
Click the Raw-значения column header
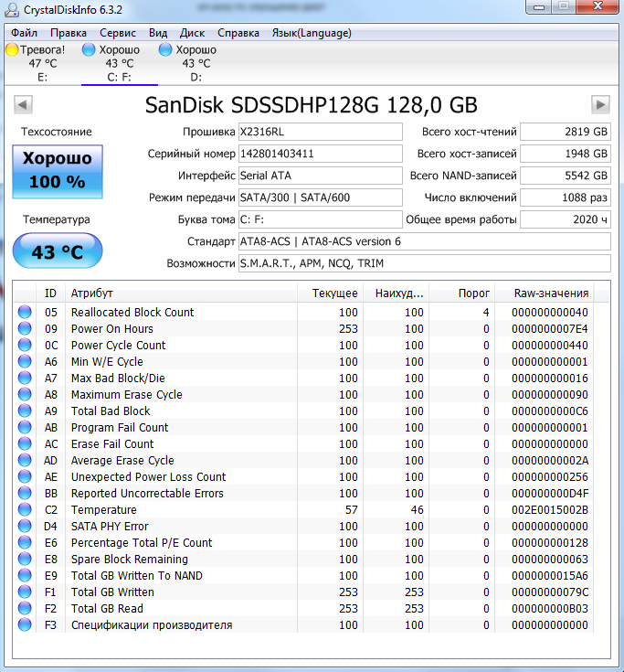pos(551,293)
